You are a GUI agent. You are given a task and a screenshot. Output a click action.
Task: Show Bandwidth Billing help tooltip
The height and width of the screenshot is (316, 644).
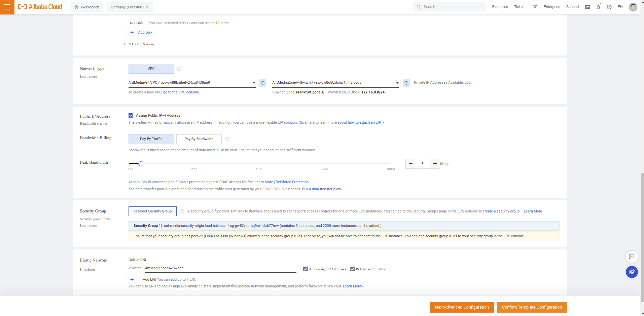click(227, 139)
